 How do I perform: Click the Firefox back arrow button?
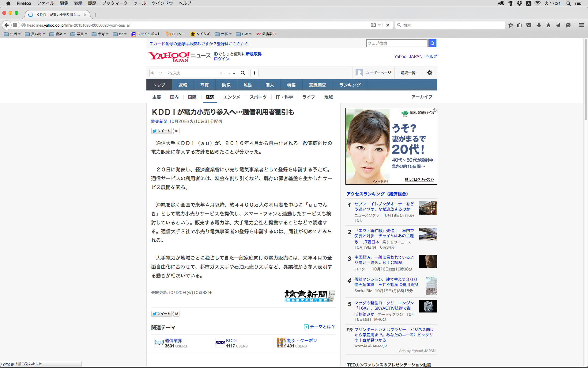click(6, 25)
